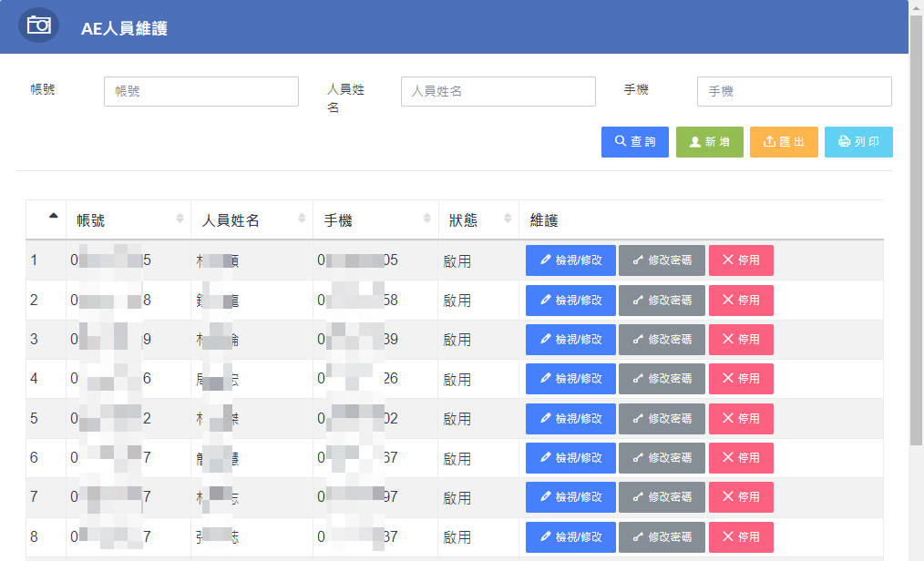Click 停用 to disable row 8

point(741,536)
